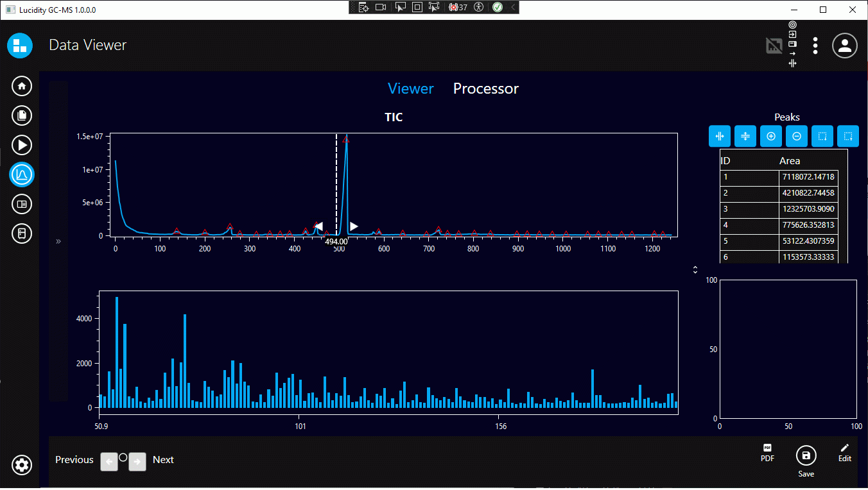Viewport: 868px width, 490px height.
Task: Click the run/play sidebar icon
Action: point(22,145)
